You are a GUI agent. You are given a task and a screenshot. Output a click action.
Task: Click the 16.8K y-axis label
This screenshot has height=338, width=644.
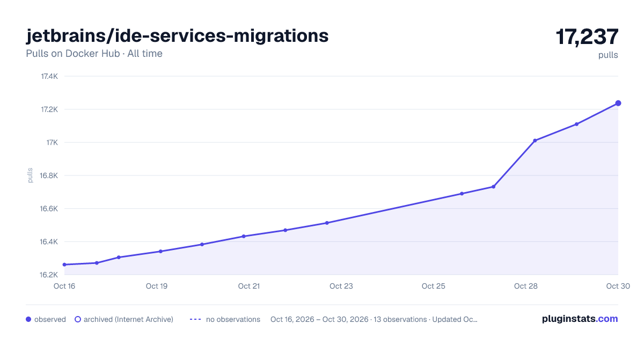pyautogui.click(x=49, y=175)
